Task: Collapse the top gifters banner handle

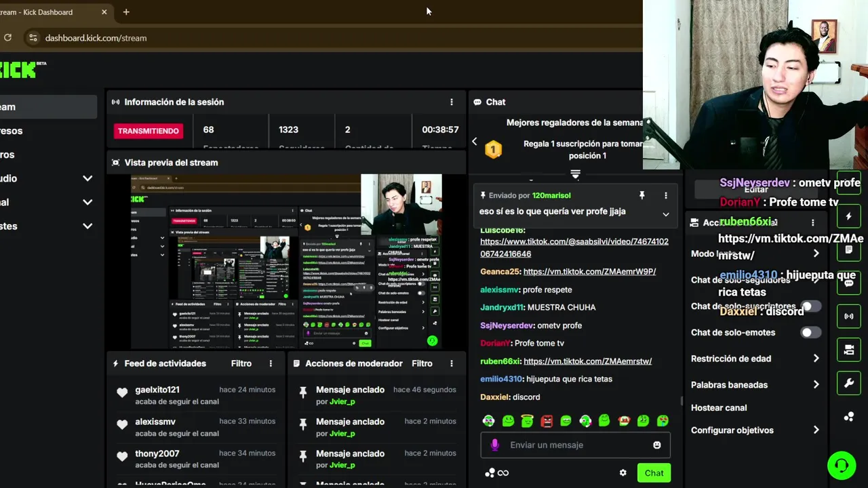Action: point(575,174)
